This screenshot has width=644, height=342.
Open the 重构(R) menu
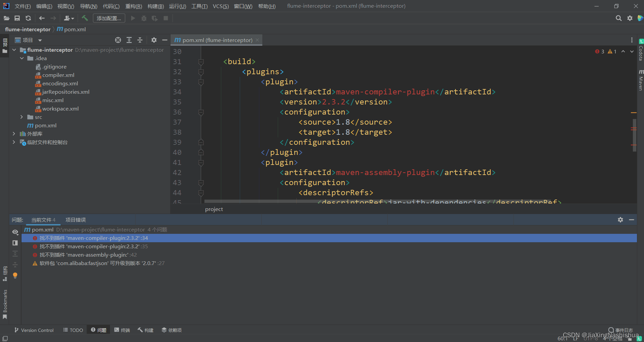click(x=134, y=6)
